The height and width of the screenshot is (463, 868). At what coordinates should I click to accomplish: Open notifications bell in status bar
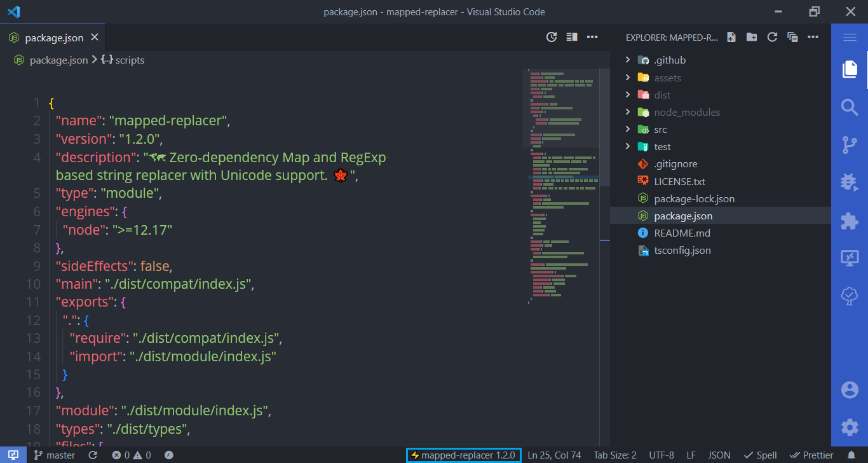(x=851, y=455)
